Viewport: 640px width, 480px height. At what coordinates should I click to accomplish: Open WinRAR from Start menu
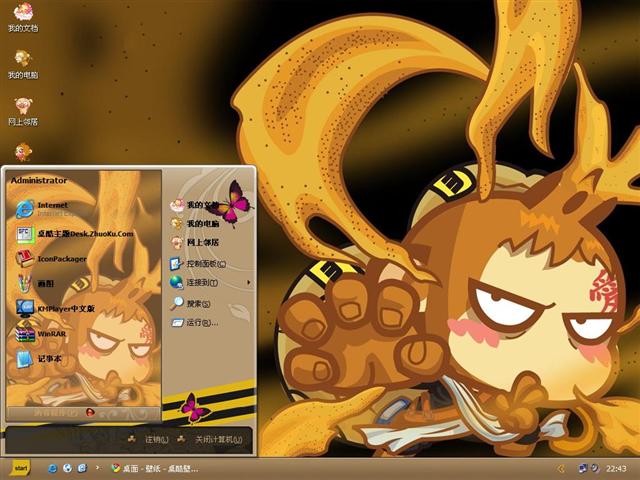pyautogui.click(x=41, y=333)
